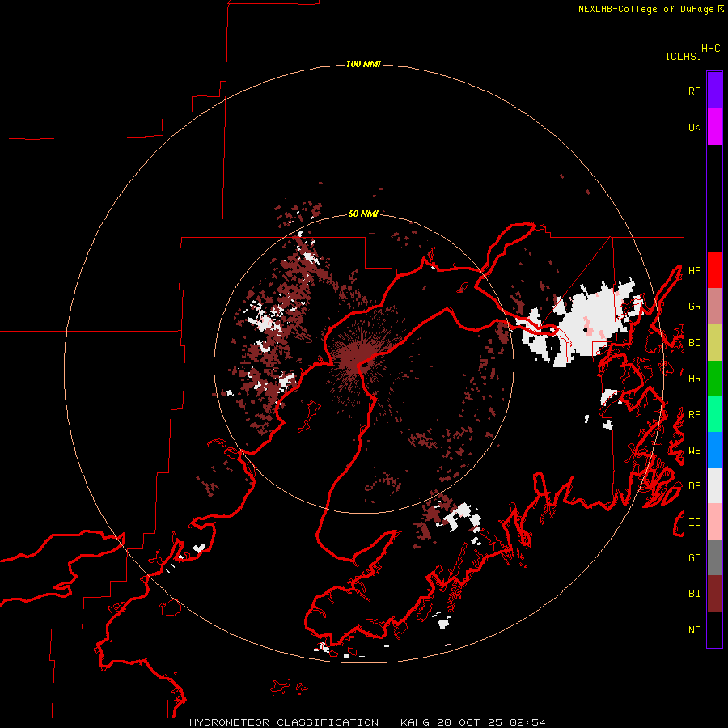
Task: Pick the WS blue legend swatch
Action: 714,450
